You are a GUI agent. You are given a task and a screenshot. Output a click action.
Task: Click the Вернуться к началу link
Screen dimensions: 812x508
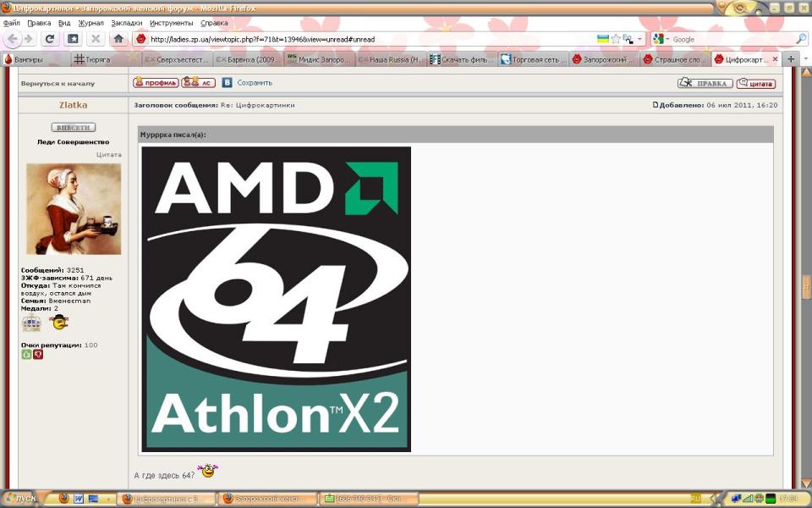pos(58,83)
